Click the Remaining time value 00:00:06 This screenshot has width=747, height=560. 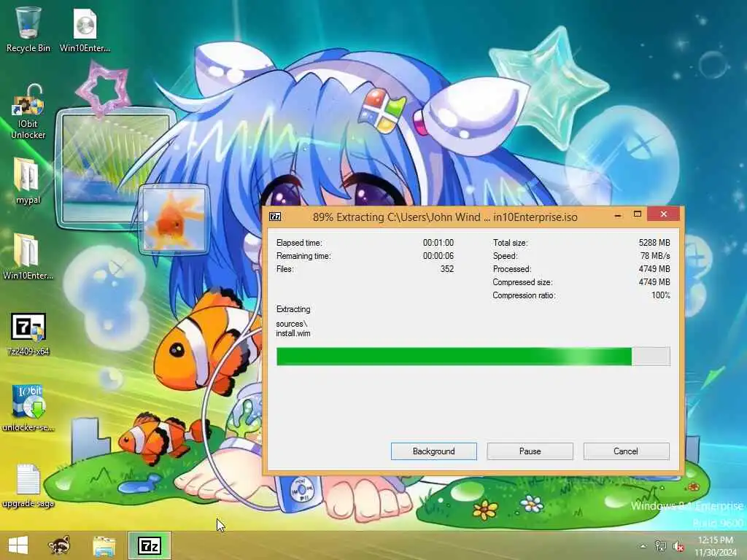[x=438, y=256]
